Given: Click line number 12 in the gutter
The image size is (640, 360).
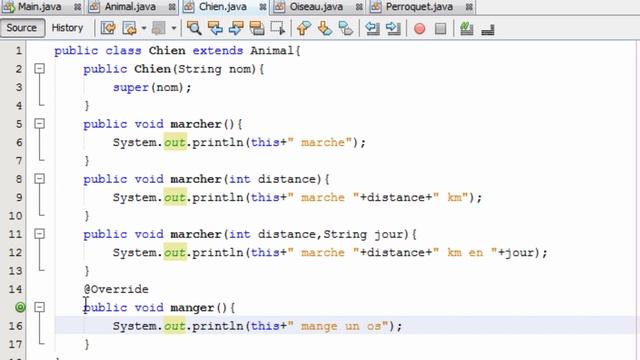Looking at the screenshot, I should (x=16, y=253).
